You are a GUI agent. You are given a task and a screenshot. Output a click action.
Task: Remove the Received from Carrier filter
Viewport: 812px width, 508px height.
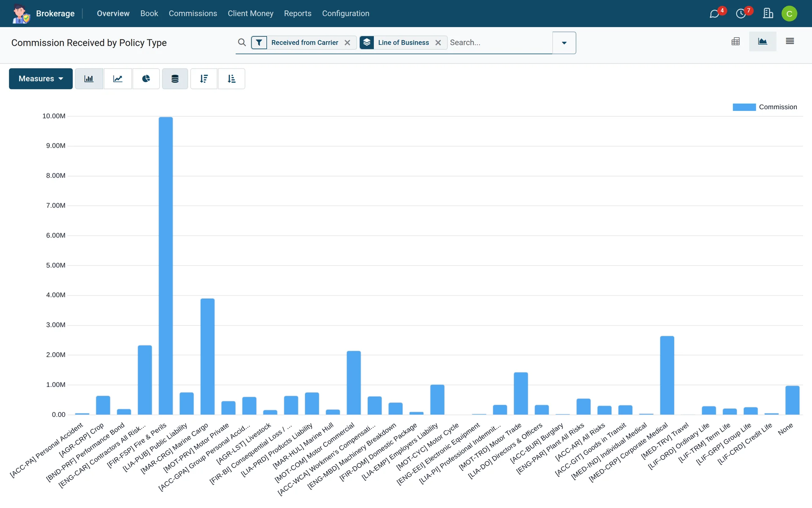point(347,42)
